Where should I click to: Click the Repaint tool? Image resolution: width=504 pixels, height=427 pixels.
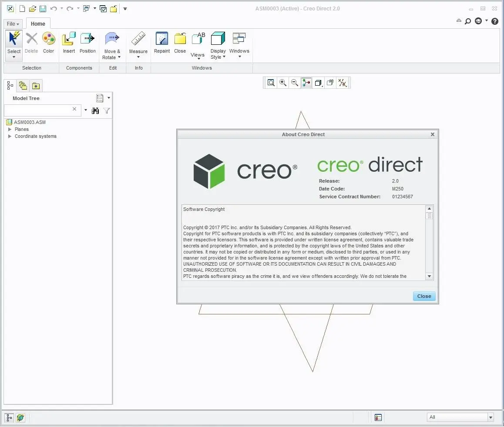(x=161, y=43)
